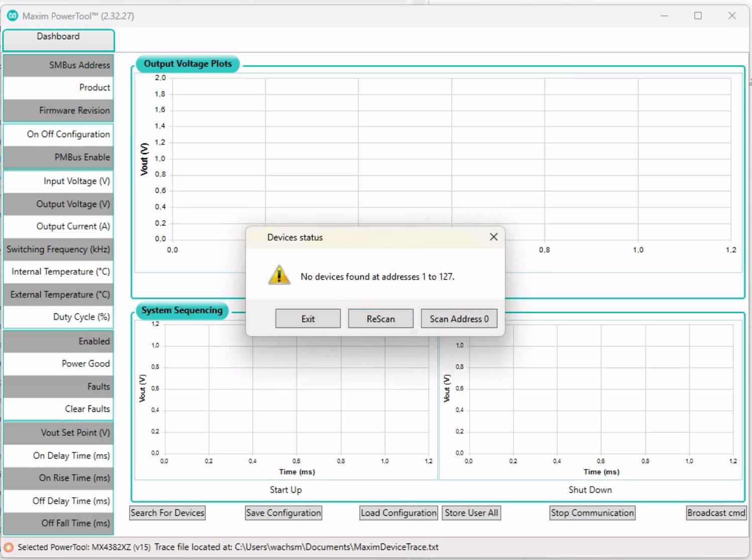Click the PMBus Enable row
The width and height of the screenshot is (752, 560).
[x=58, y=157]
